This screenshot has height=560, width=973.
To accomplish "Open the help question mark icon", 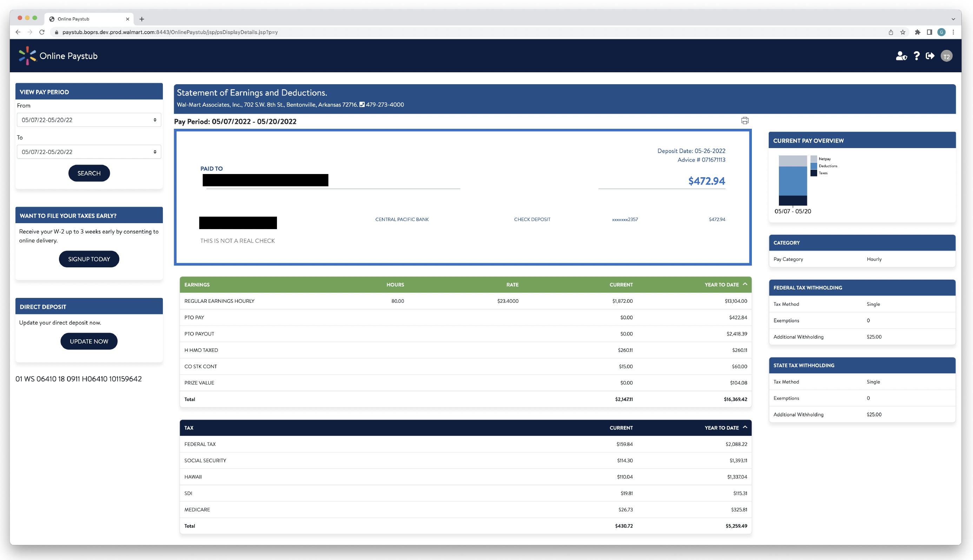I will pyautogui.click(x=916, y=56).
